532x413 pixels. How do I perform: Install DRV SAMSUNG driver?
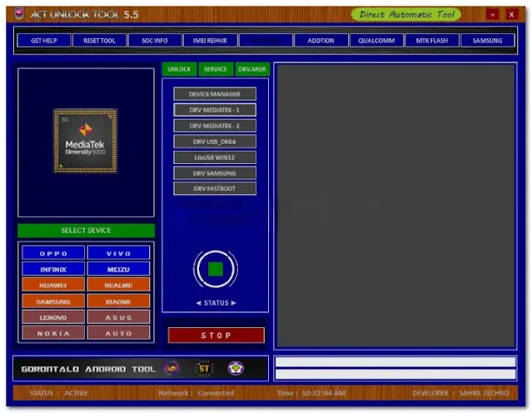point(215,173)
